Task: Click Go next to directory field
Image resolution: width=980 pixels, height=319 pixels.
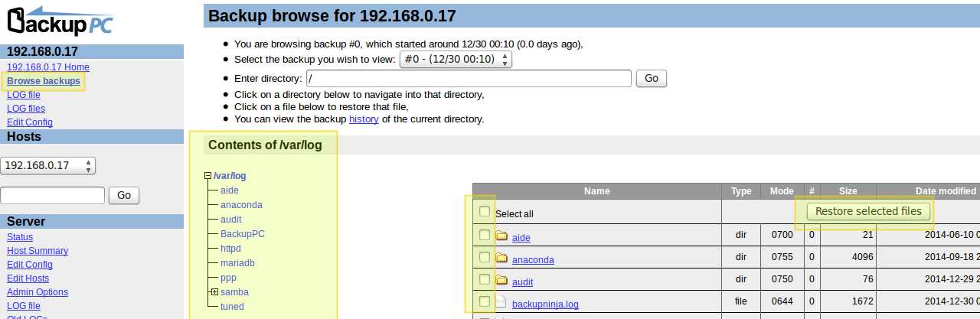Action: 652,78
